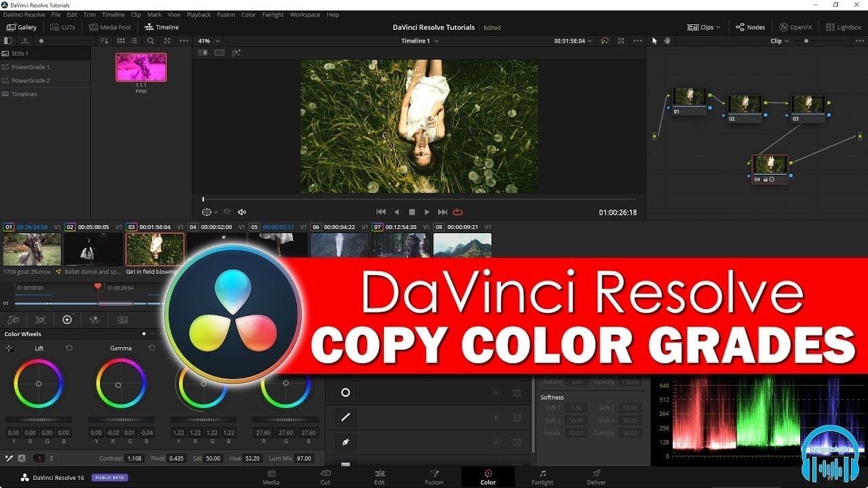This screenshot has width=868, height=488.
Task: Switch gallery to thumbnail grid view
Action: (x=121, y=41)
